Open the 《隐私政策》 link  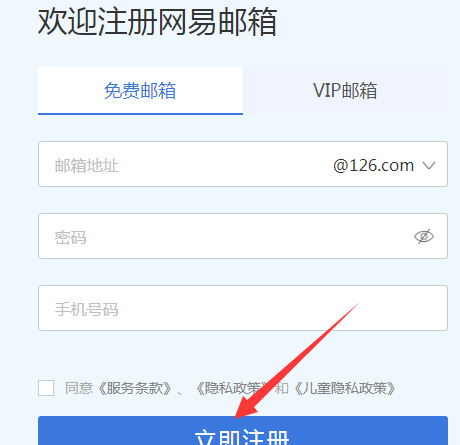point(233,388)
